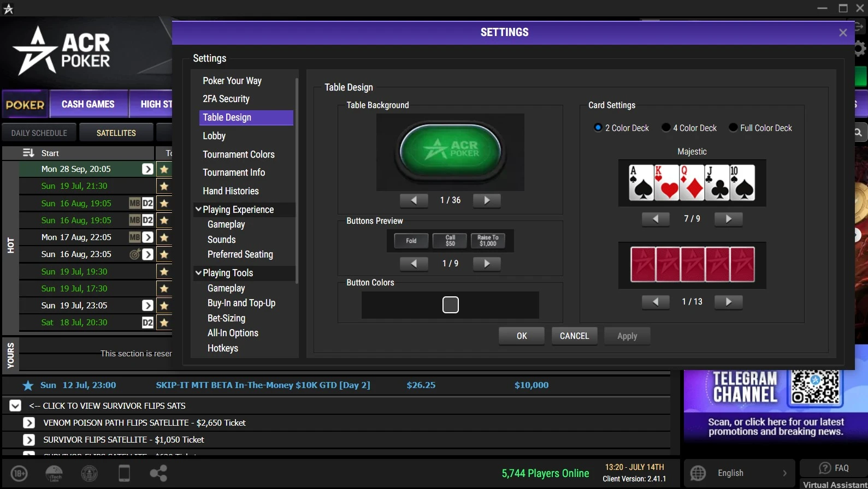868x489 pixels.
Task: Click the globe language icon
Action: (x=698, y=473)
